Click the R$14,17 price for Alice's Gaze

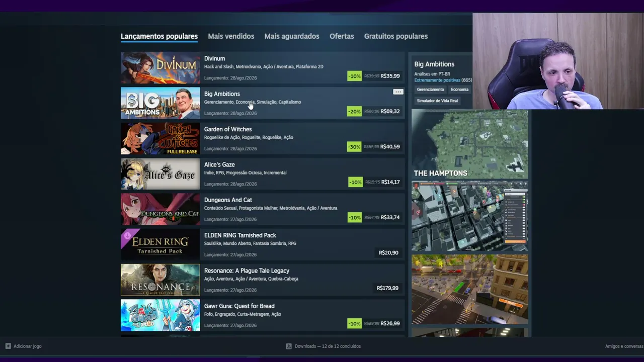coord(390,182)
